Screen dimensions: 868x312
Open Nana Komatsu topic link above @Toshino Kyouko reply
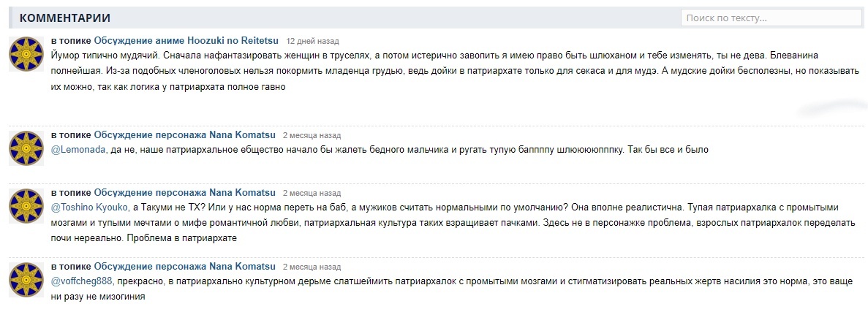pos(185,192)
